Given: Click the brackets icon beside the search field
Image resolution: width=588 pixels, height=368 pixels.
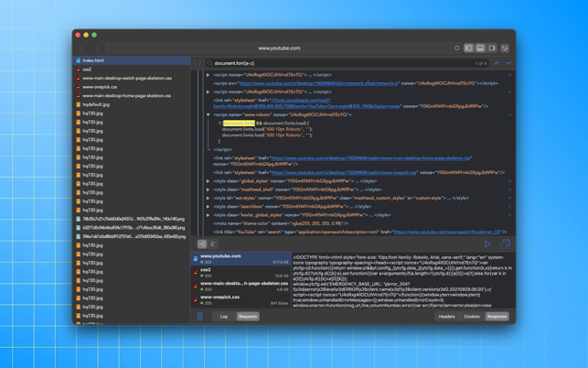Looking at the screenshot, I should (198, 63).
